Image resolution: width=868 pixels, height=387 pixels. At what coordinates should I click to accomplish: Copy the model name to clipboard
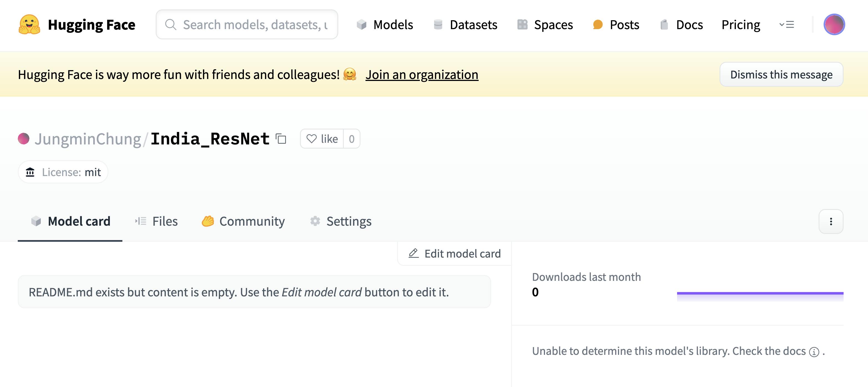coord(281,139)
